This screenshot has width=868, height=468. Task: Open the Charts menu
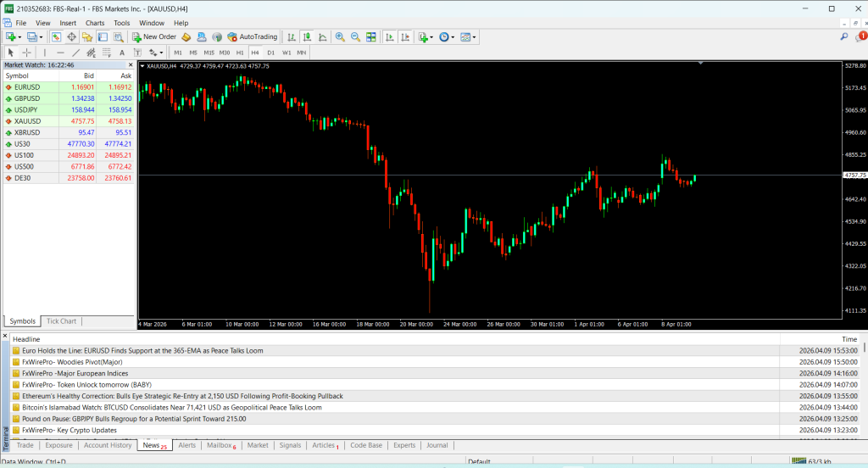95,23
